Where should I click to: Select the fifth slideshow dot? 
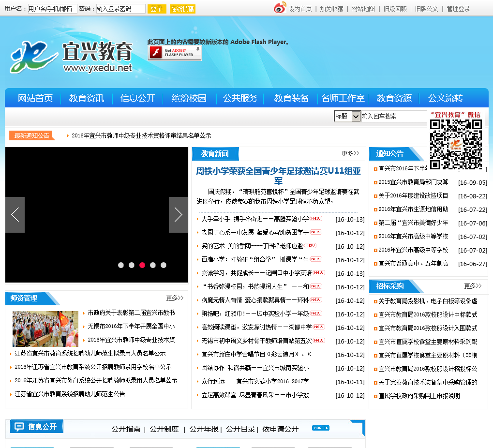click(x=164, y=265)
